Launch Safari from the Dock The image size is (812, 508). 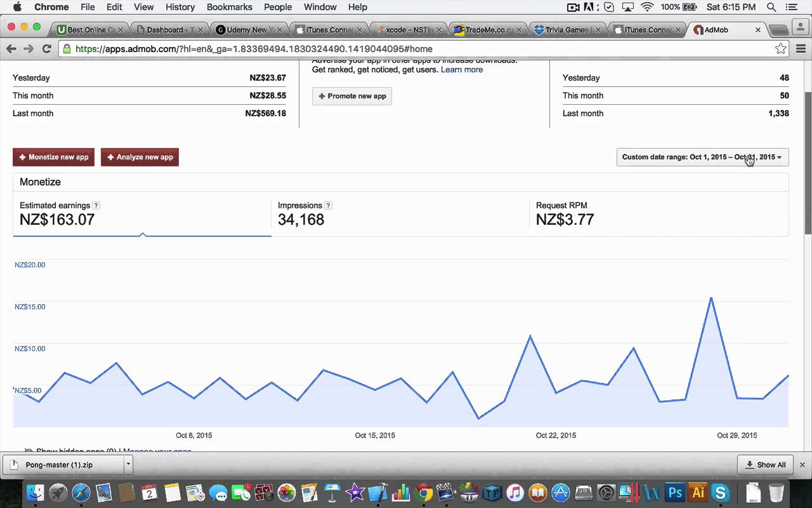pos(81,492)
